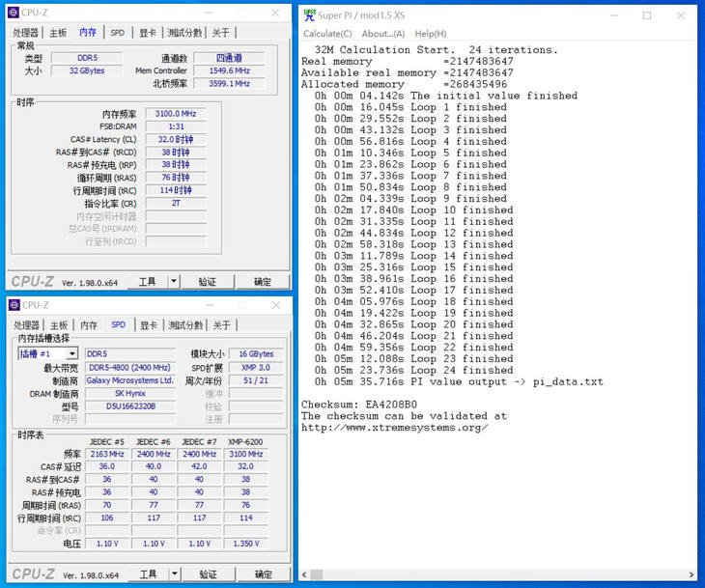Click the 确定 button in bottom CPU-Z window
The image size is (705, 588).
point(263,574)
